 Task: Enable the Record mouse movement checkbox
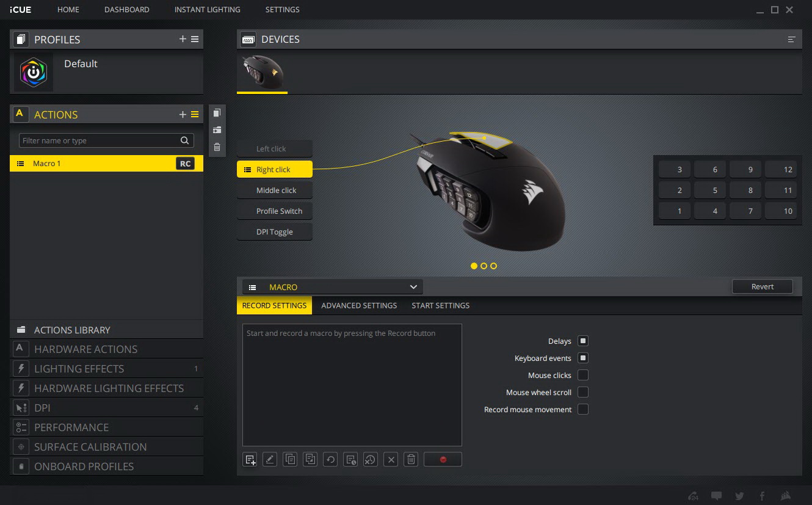tap(583, 409)
